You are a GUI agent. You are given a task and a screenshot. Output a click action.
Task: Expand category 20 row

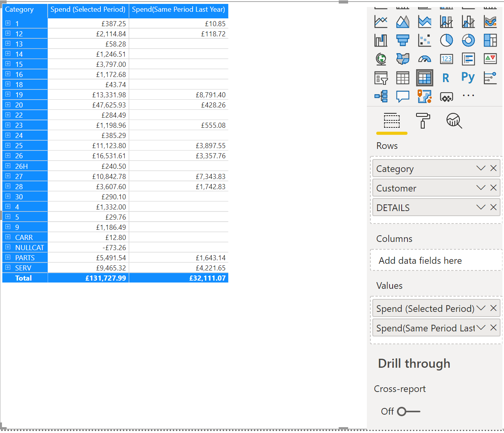(x=8, y=104)
